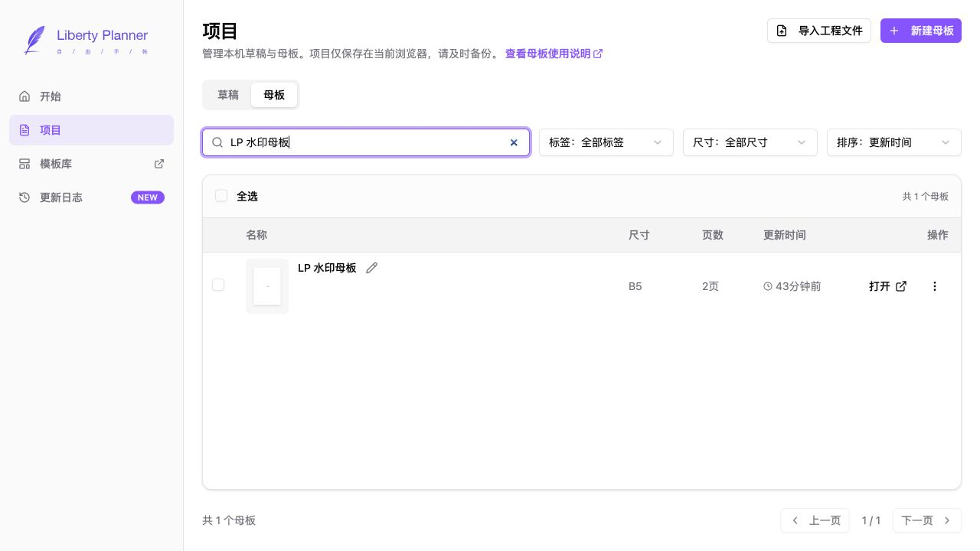This screenshot has height=551, width=980.
Task: Click 新建母板 button
Action: (921, 31)
